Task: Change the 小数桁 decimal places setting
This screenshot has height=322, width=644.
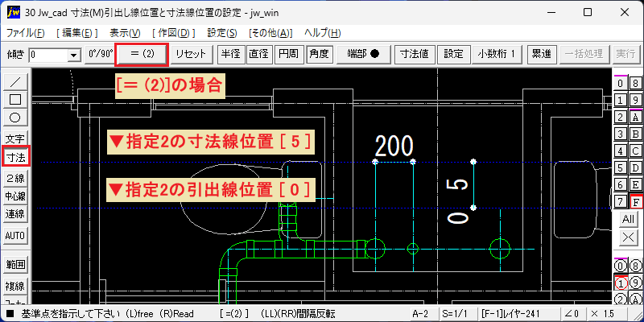Action: 497,54
